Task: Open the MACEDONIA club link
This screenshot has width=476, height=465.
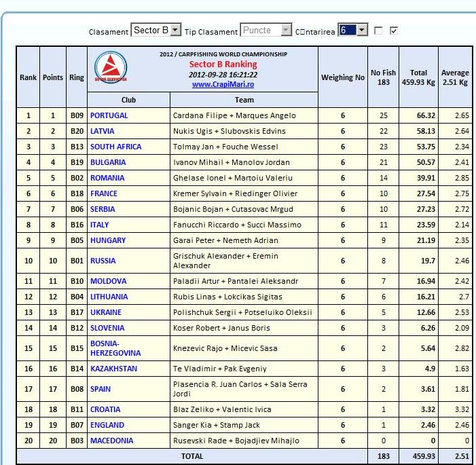Action: click(112, 441)
